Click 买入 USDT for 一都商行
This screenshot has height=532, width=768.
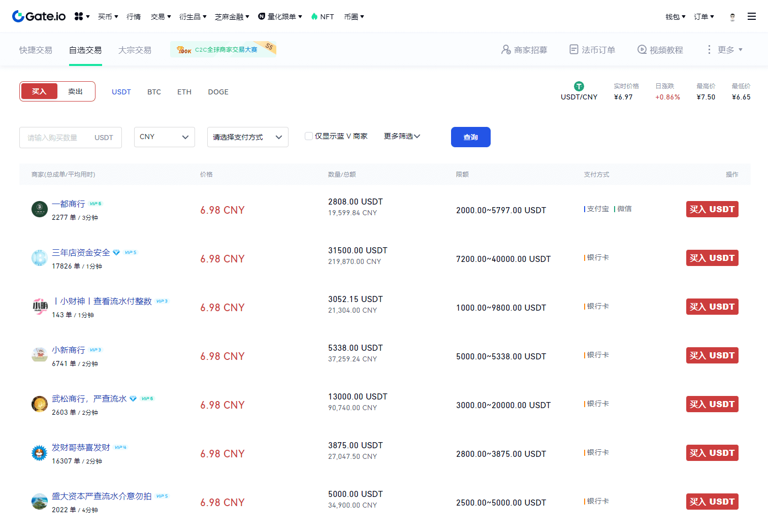[712, 209]
